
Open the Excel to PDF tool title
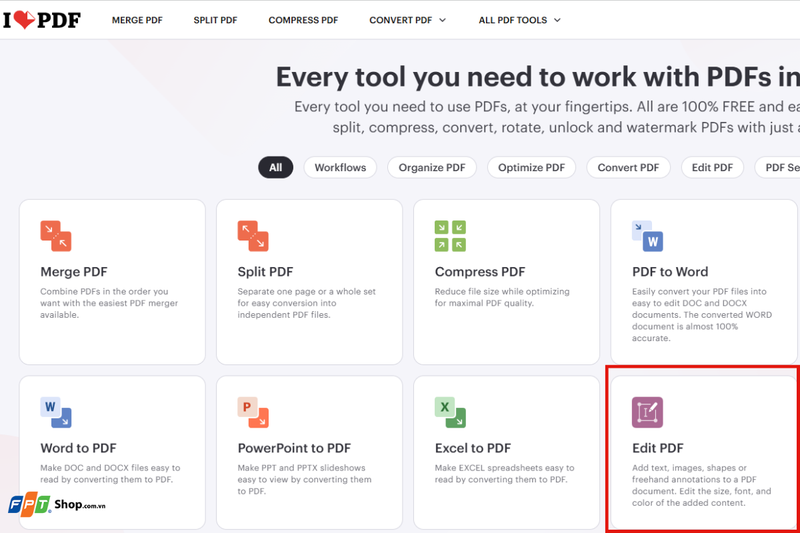pyautogui.click(x=473, y=448)
